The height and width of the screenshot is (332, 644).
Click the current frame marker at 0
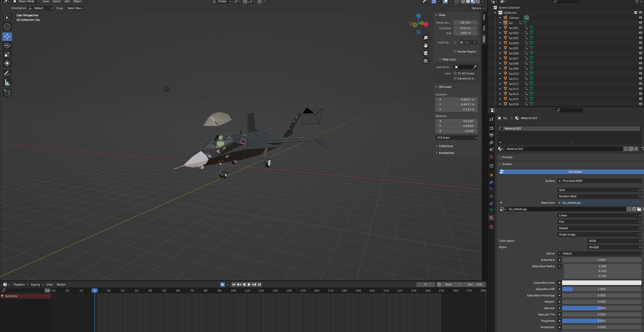(x=95, y=291)
